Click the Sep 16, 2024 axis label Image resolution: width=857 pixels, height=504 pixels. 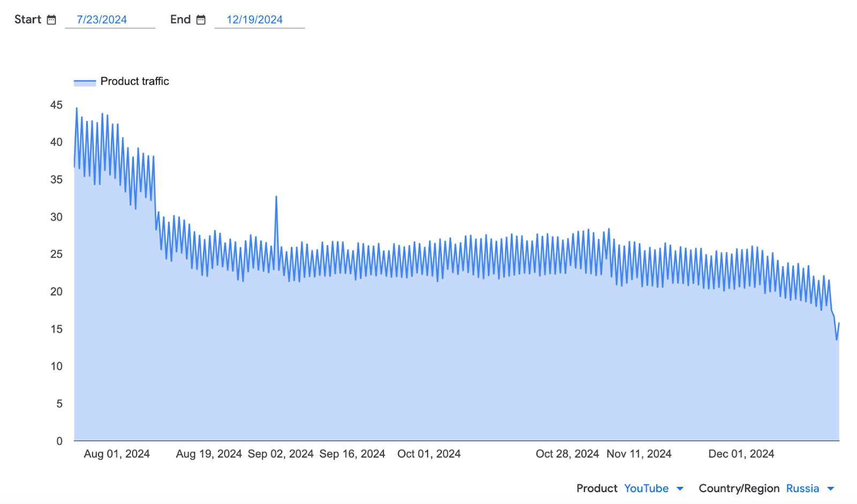(352, 454)
